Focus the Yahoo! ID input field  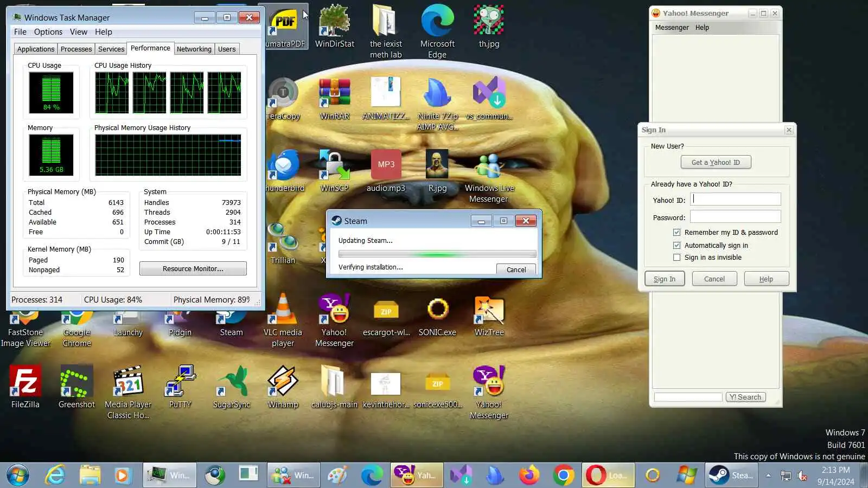735,200
